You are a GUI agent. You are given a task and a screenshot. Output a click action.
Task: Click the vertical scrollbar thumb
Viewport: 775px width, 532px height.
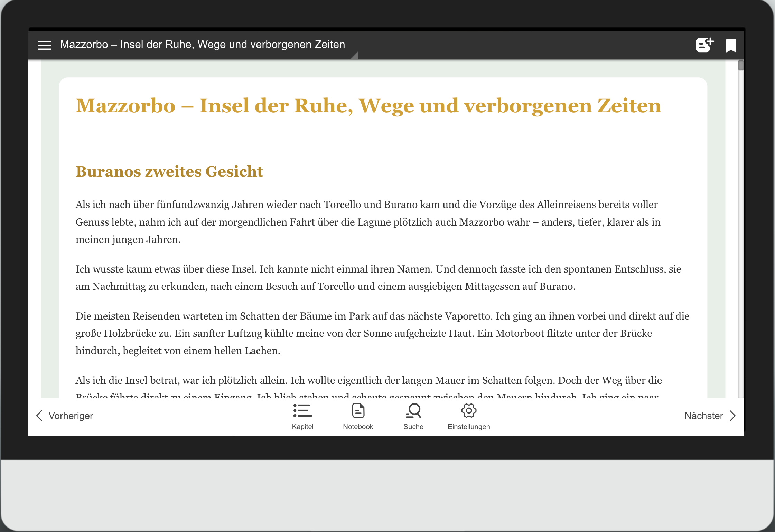tap(740, 65)
